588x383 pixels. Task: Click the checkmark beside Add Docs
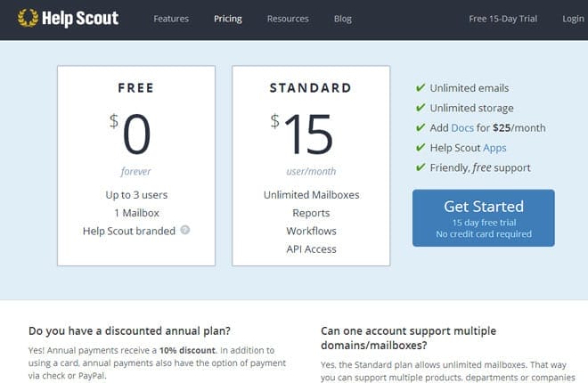(x=420, y=127)
